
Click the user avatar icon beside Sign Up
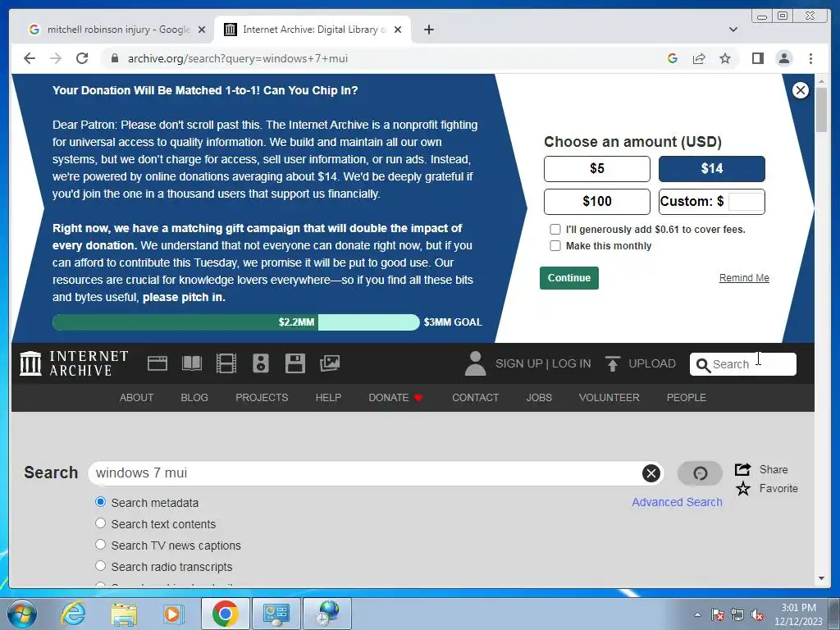coord(475,363)
